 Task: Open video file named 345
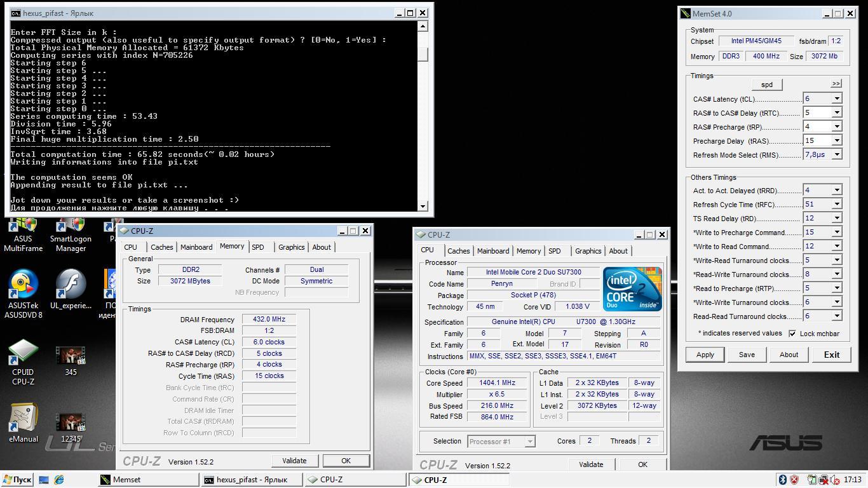point(71,361)
